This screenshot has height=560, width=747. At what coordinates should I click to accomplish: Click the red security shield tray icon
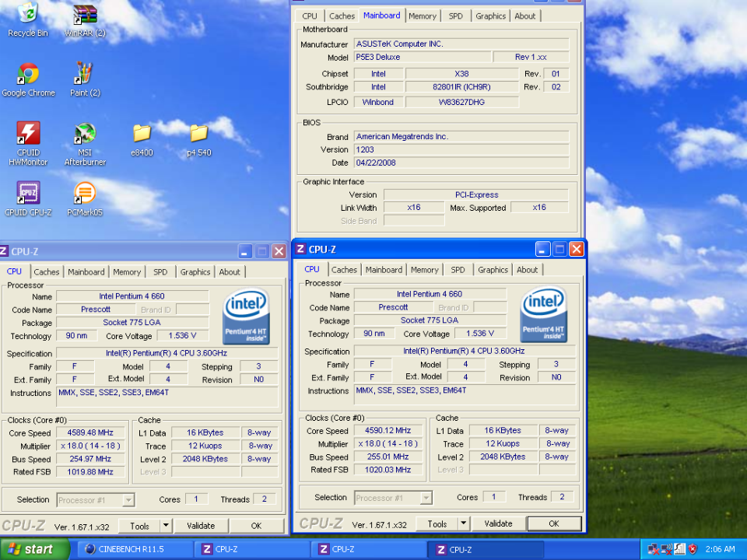[693, 549]
